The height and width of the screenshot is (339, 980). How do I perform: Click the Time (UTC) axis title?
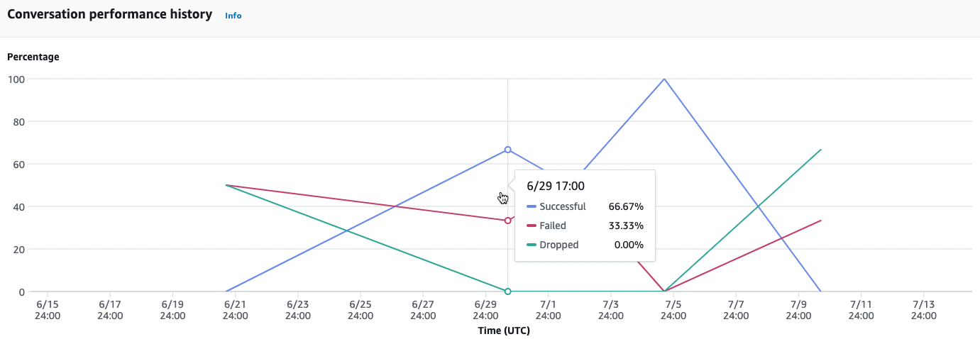[x=504, y=330]
